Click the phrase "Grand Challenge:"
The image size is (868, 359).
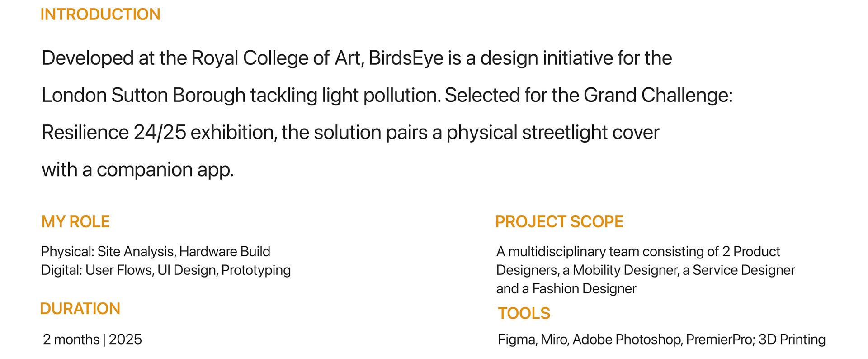point(658,96)
